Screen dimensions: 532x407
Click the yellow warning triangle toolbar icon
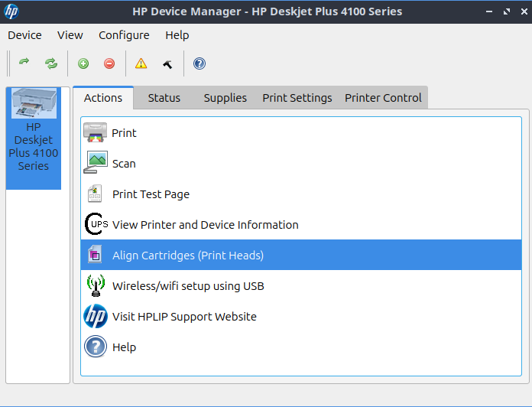pyautogui.click(x=141, y=63)
